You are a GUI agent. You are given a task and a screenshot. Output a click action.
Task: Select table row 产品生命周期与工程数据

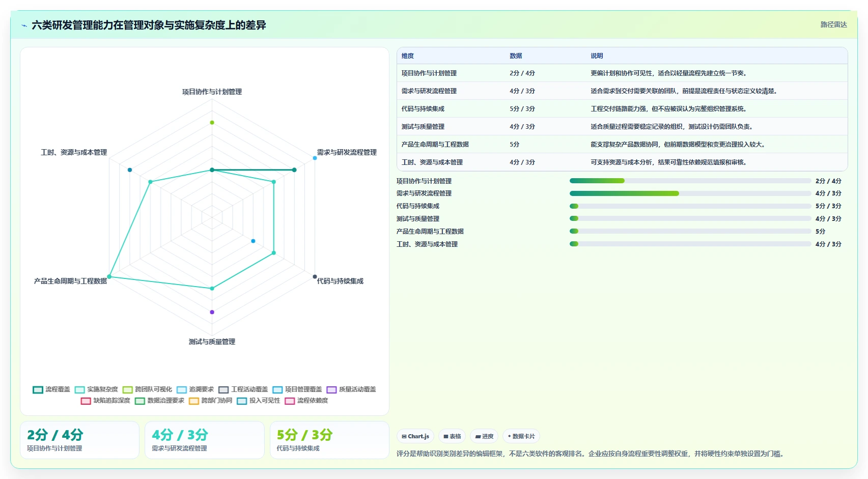click(622, 144)
